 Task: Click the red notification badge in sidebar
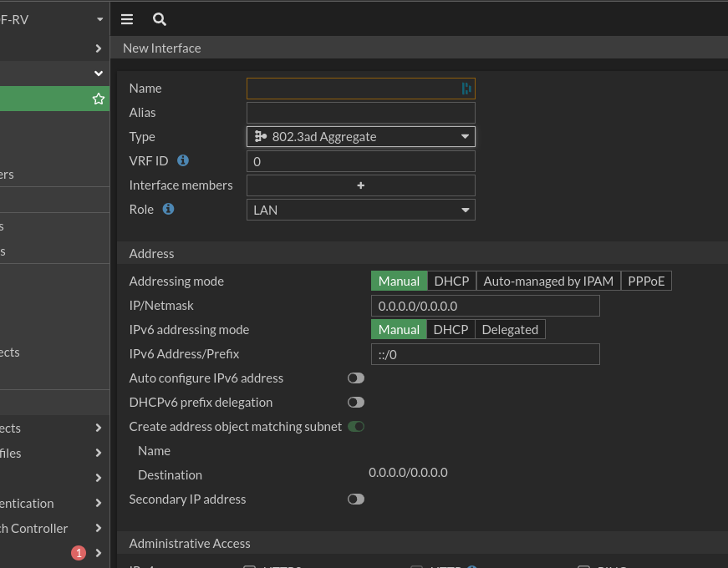(x=79, y=553)
